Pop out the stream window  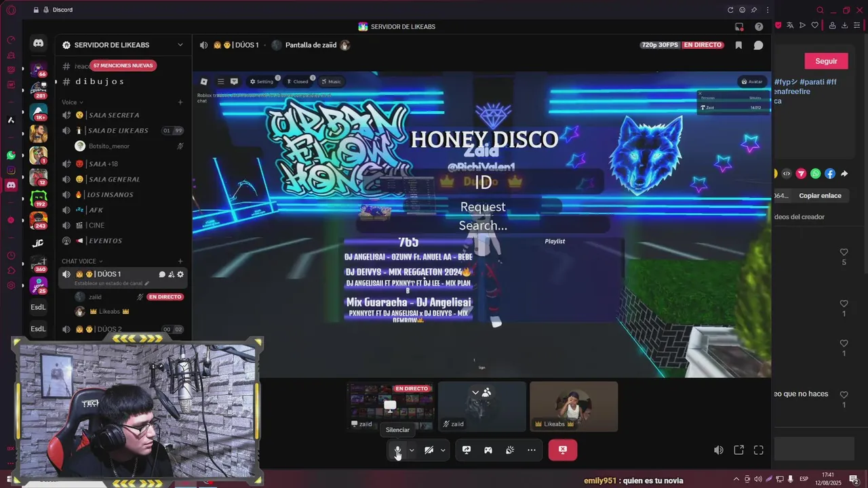[x=739, y=450]
